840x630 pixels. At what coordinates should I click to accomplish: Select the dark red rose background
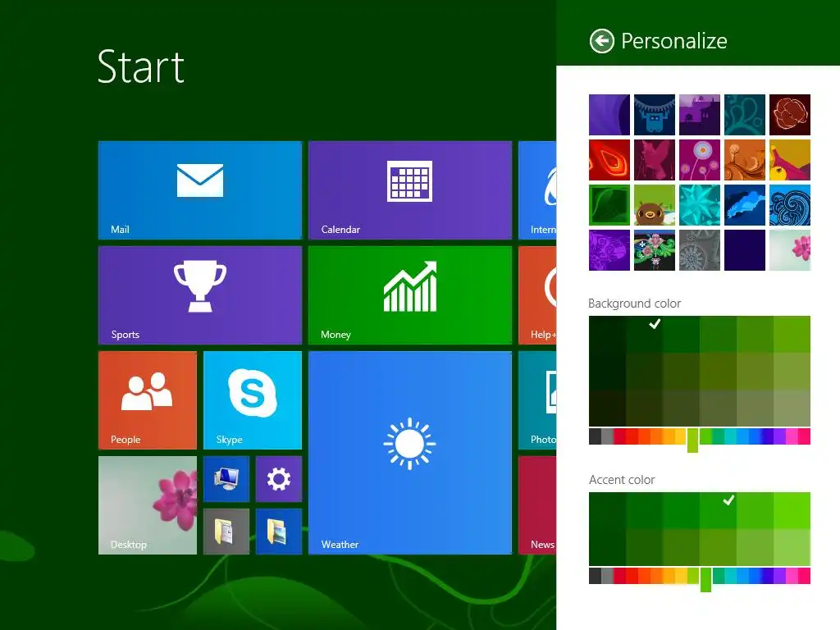[790, 115]
